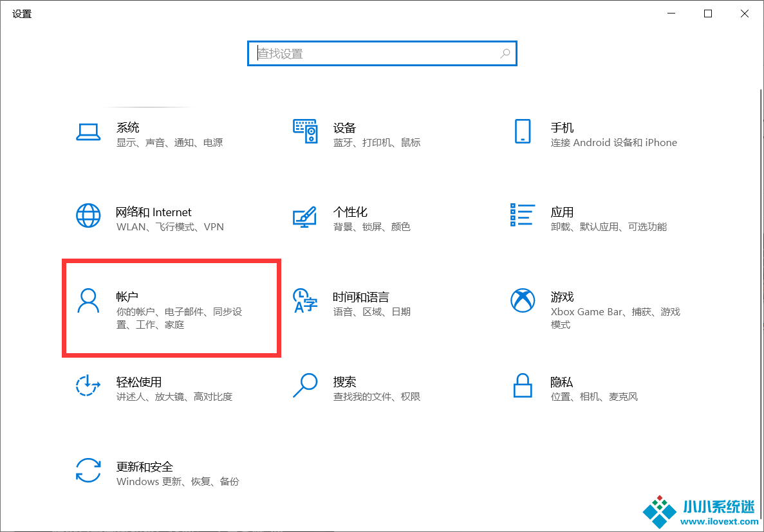
Task: Open the 个性化 paintbrush icon
Action: coord(305,216)
